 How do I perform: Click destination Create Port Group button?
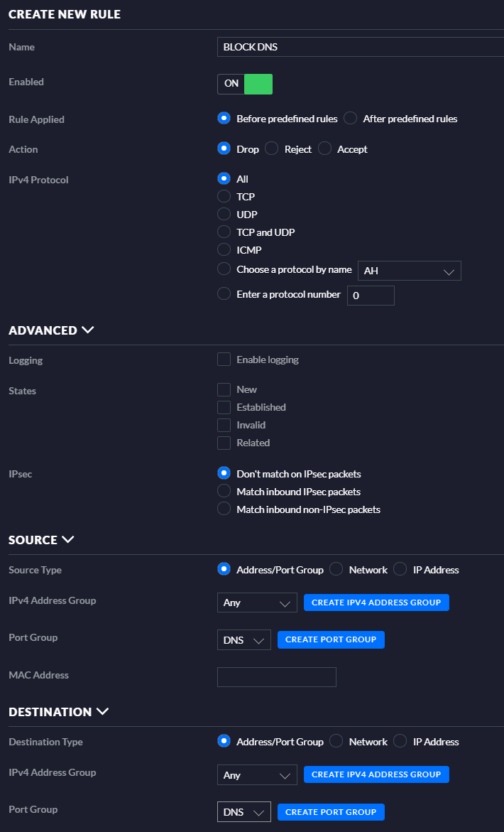coord(331,811)
